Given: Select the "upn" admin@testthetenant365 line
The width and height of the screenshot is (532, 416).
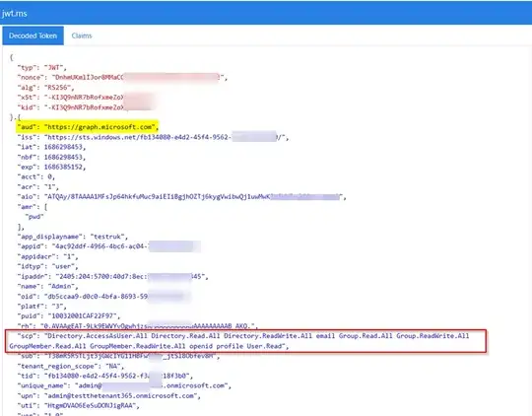Looking at the screenshot, I should (x=109, y=396).
